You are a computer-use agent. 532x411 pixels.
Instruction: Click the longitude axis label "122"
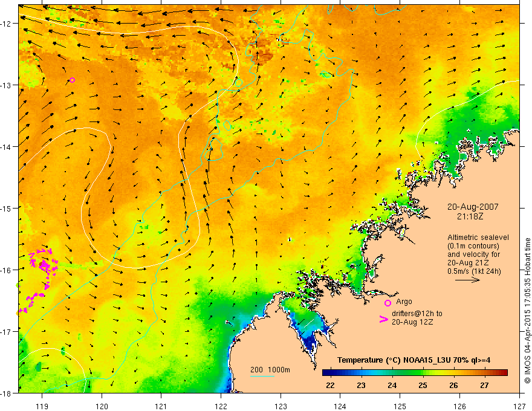(x=221, y=406)
